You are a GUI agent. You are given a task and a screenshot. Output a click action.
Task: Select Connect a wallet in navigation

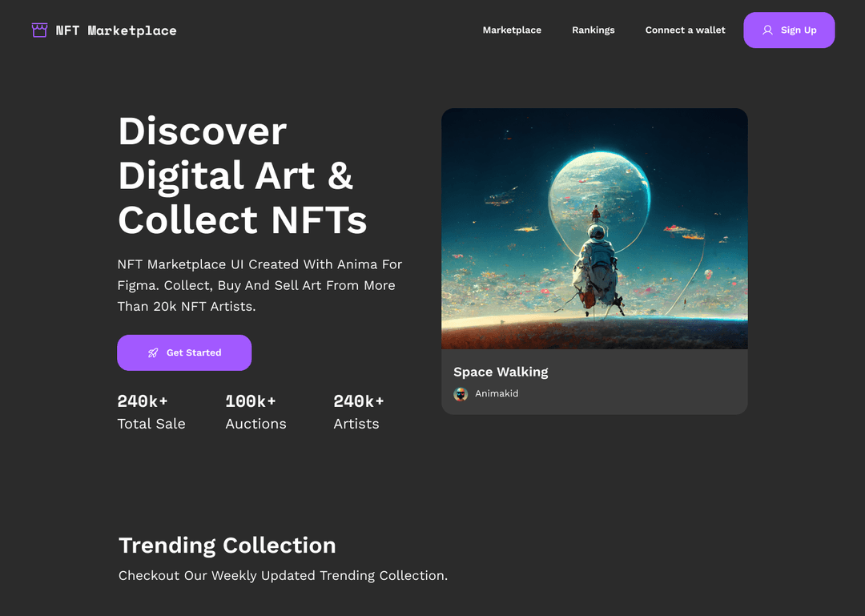point(685,30)
